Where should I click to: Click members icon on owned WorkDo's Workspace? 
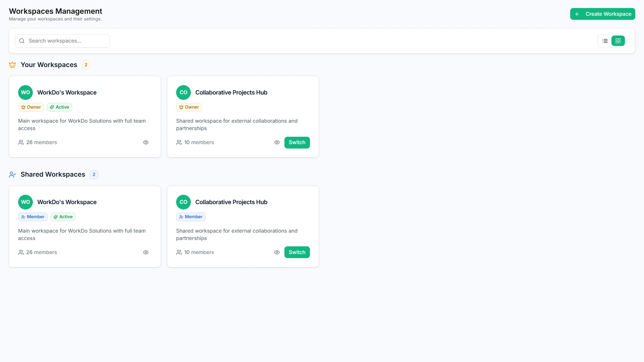(21, 142)
